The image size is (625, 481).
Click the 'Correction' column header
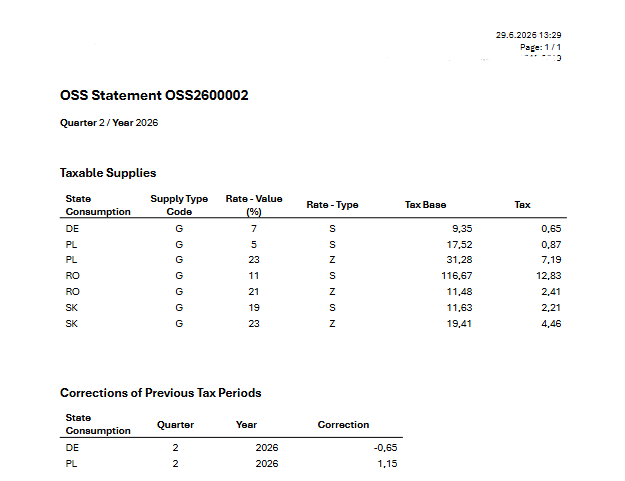(x=343, y=425)
